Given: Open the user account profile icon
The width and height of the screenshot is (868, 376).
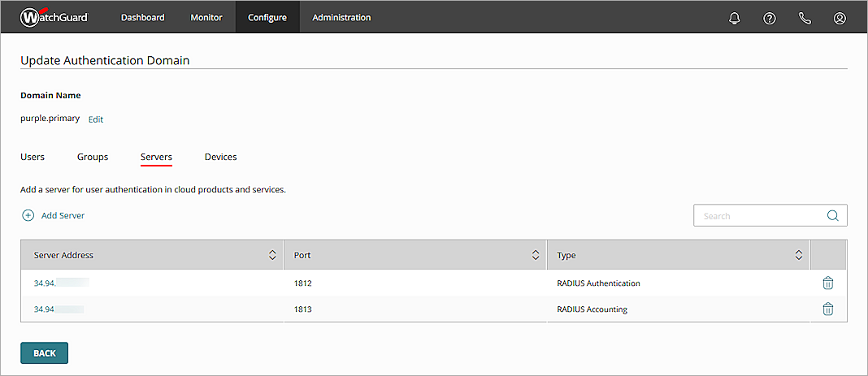Looking at the screenshot, I should (840, 18).
